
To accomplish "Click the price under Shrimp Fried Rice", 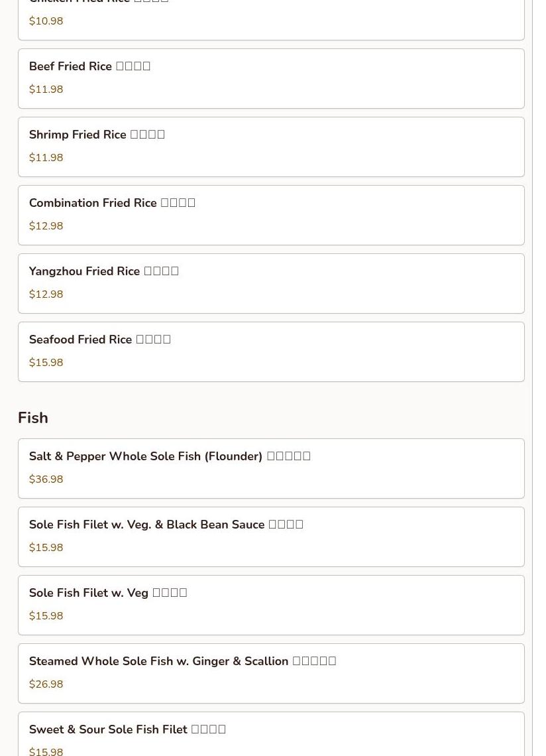I will tap(46, 158).
